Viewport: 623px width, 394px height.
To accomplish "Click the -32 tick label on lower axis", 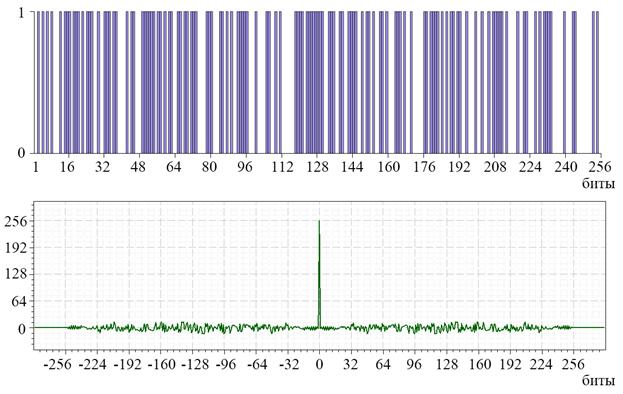I will [288, 364].
